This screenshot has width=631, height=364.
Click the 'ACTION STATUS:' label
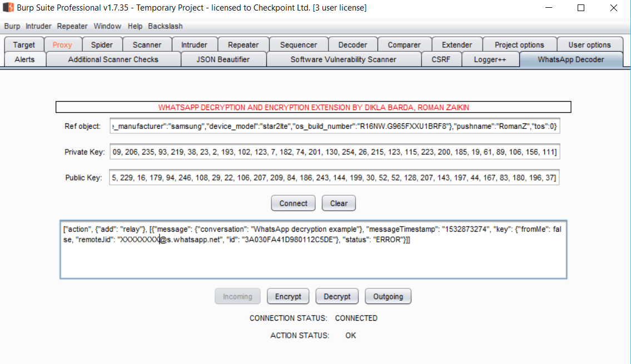300,336
